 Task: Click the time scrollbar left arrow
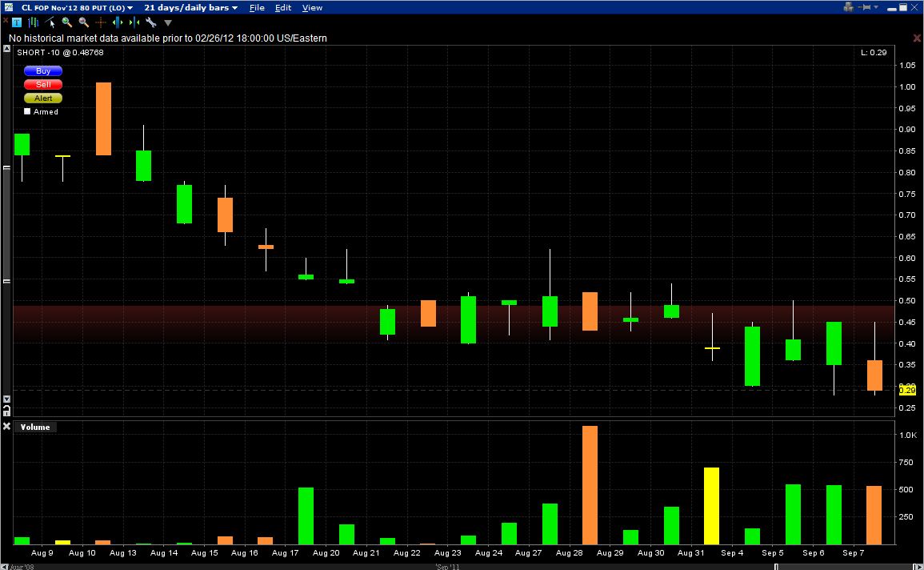pyautogui.click(x=5, y=567)
